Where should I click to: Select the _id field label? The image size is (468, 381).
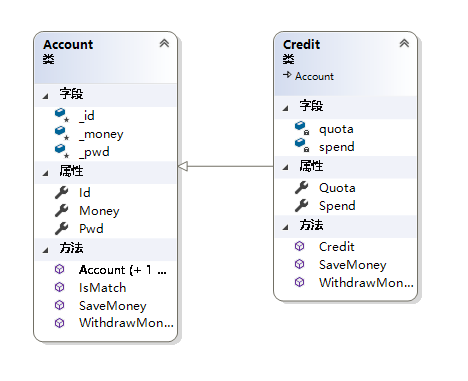pos(87,116)
